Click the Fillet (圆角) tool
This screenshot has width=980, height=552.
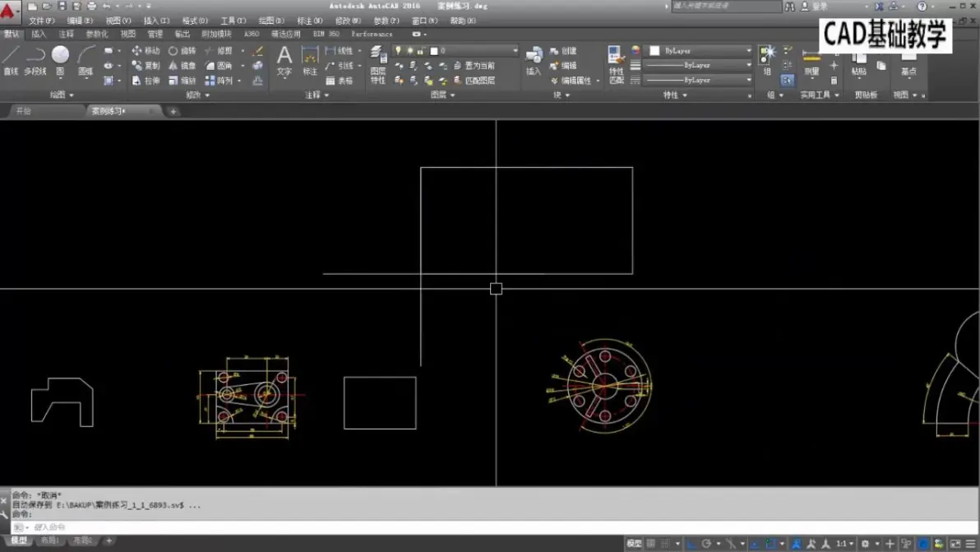(219, 66)
